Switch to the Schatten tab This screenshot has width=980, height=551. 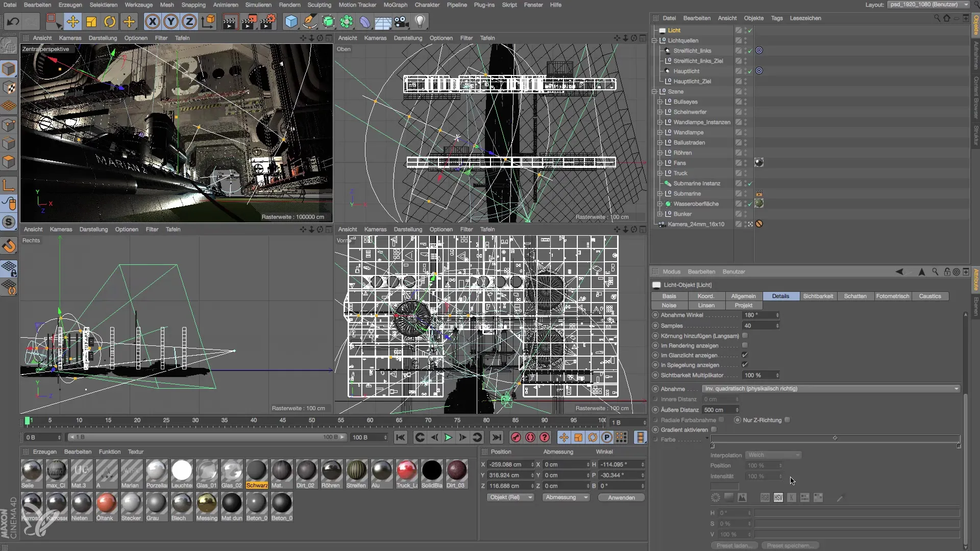tap(855, 296)
